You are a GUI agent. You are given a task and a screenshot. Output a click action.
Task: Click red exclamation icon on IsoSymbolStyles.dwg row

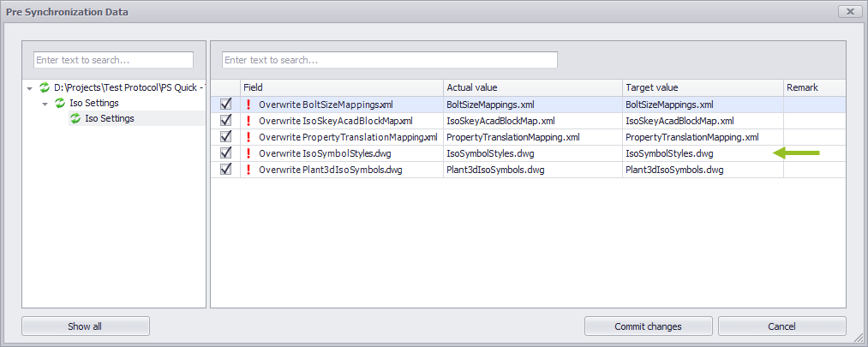(248, 153)
